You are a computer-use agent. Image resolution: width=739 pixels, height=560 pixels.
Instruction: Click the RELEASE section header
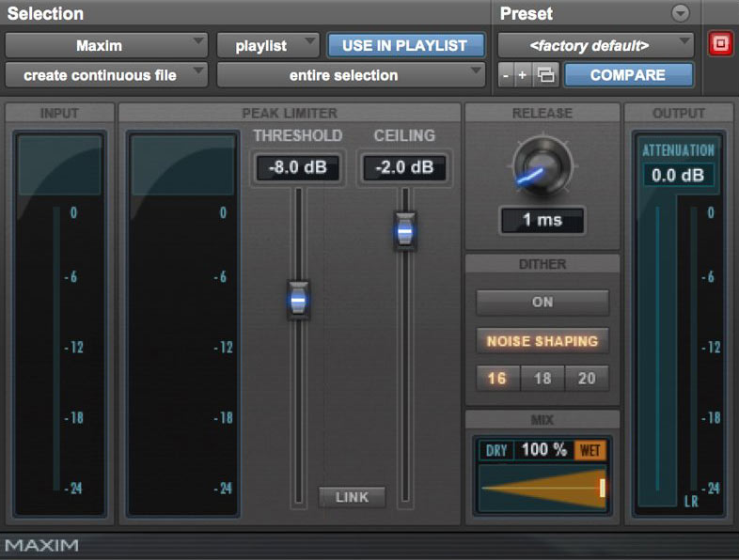click(x=542, y=113)
